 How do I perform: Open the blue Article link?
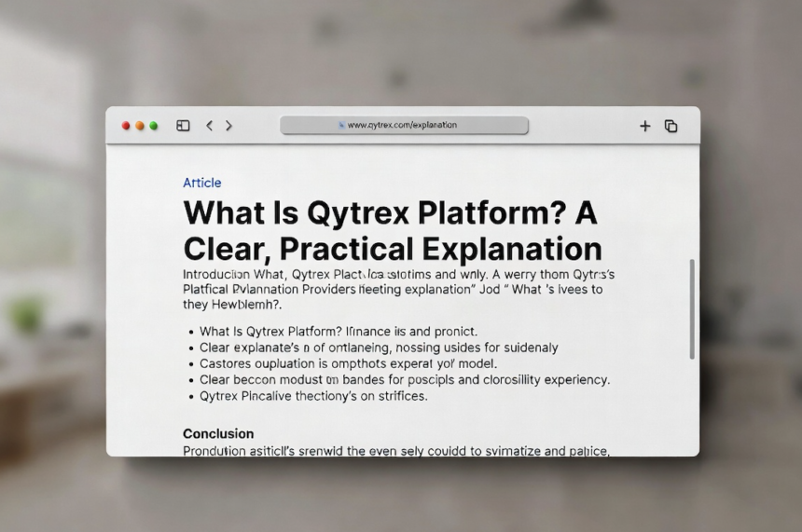pyautogui.click(x=202, y=183)
